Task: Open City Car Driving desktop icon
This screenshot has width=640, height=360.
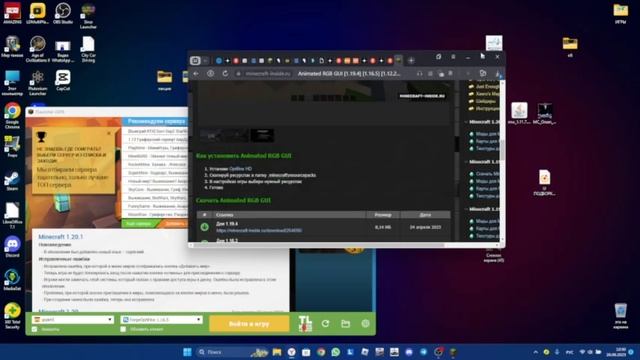Action: 88,49
